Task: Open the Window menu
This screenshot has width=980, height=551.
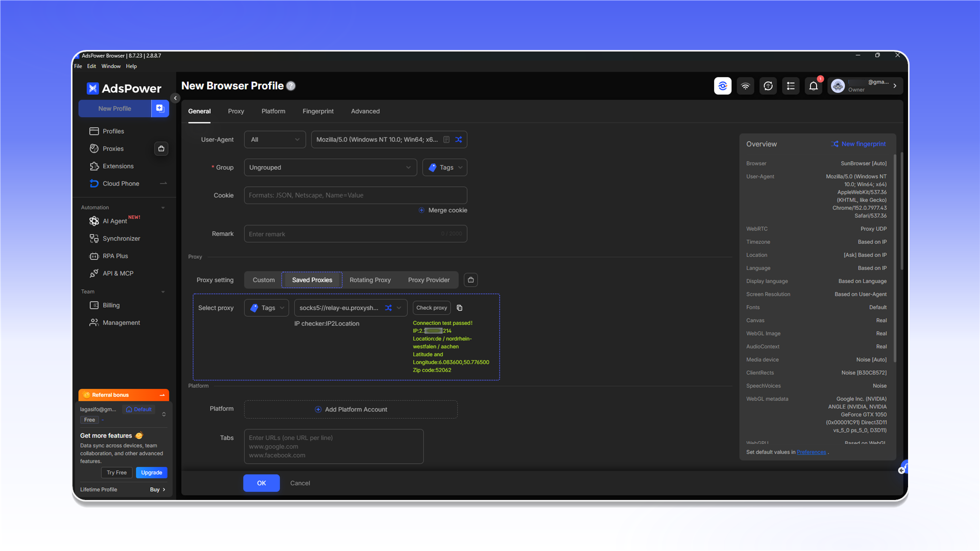Action: (x=111, y=66)
